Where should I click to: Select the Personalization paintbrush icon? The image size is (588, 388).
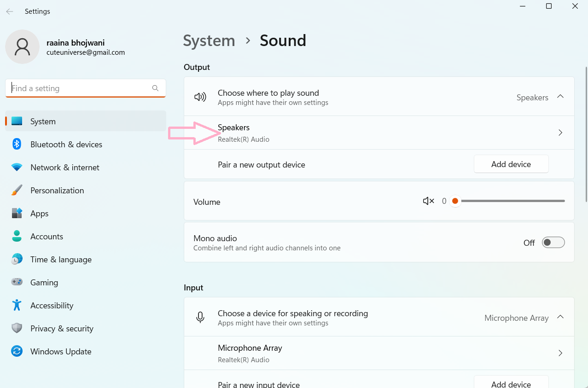click(x=17, y=191)
